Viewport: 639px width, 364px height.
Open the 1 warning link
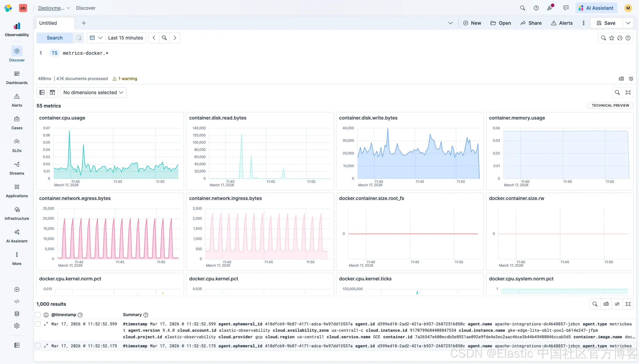pyautogui.click(x=128, y=79)
